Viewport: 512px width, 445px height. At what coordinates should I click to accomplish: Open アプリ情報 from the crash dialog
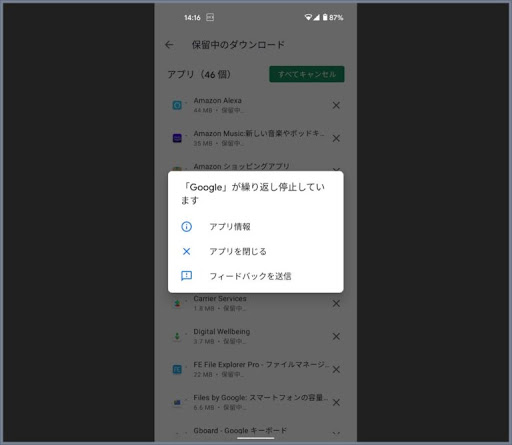[256, 227]
